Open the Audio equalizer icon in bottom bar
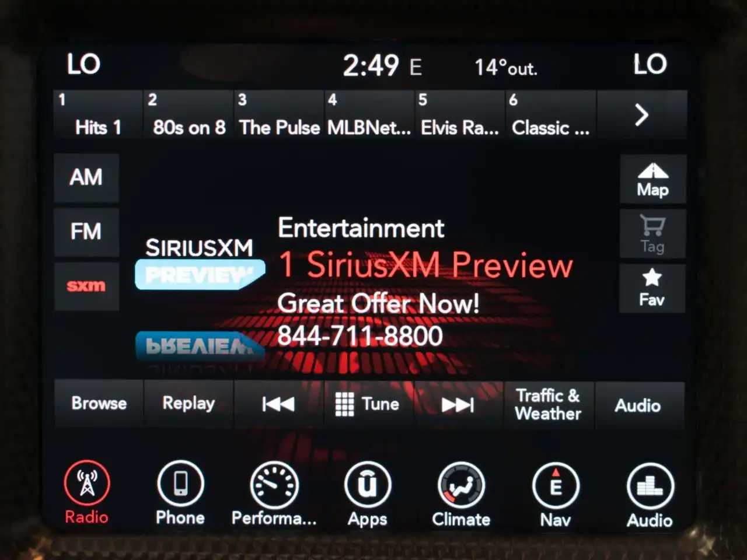The height and width of the screenshot is (560, 747). click(x=650, y=496)
